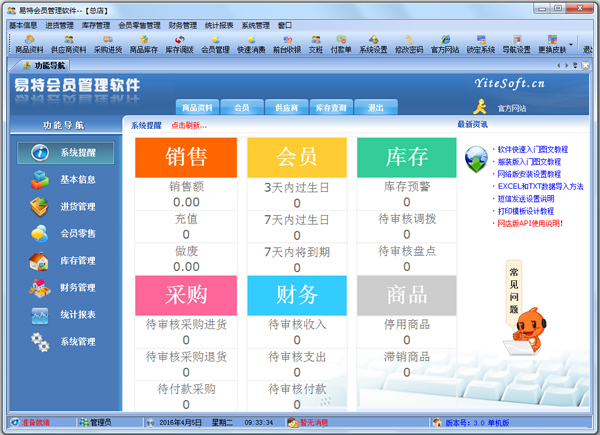Screen dimensions: 600x435
Task: Select 系统提醒 in the navigation sidebar
Action: tap(67, 152)
